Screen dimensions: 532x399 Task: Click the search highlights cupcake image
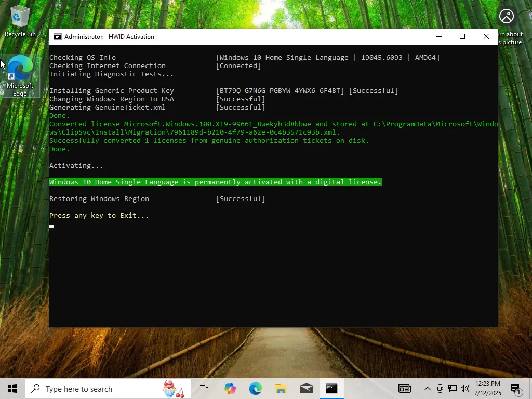(174, 389)
